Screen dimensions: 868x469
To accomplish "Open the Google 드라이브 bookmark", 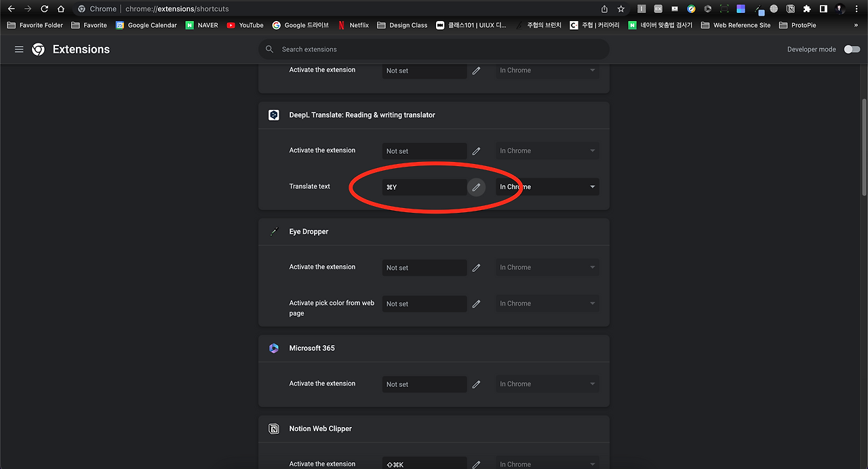I will (x=300, y=25).
